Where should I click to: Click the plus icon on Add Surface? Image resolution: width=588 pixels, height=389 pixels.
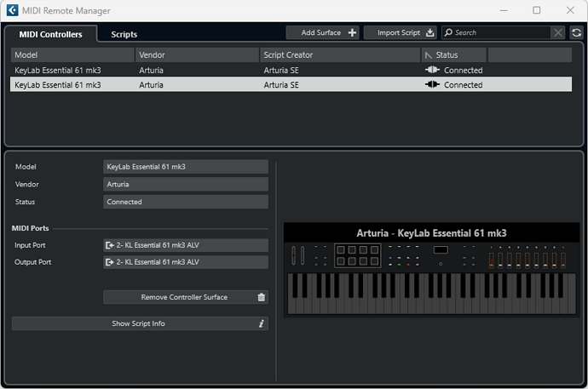pos(352,32)
